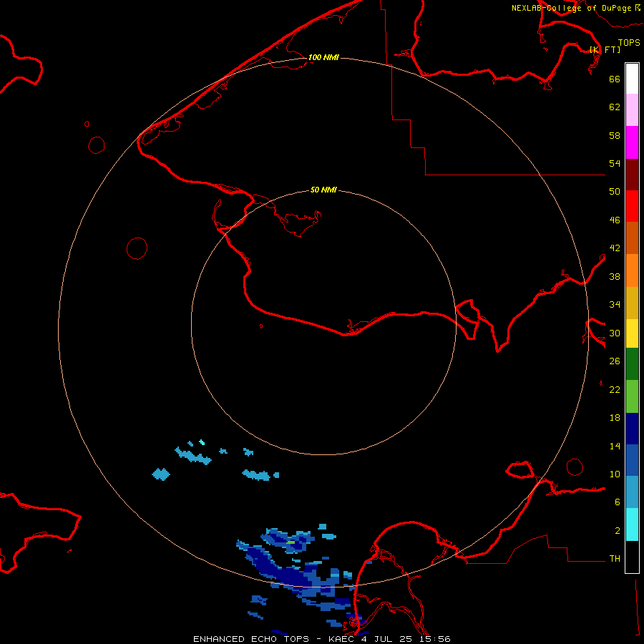Screen dimensions: 644x644
Task: Click the "100 NMI" range ring label
Action: (323, 57)
